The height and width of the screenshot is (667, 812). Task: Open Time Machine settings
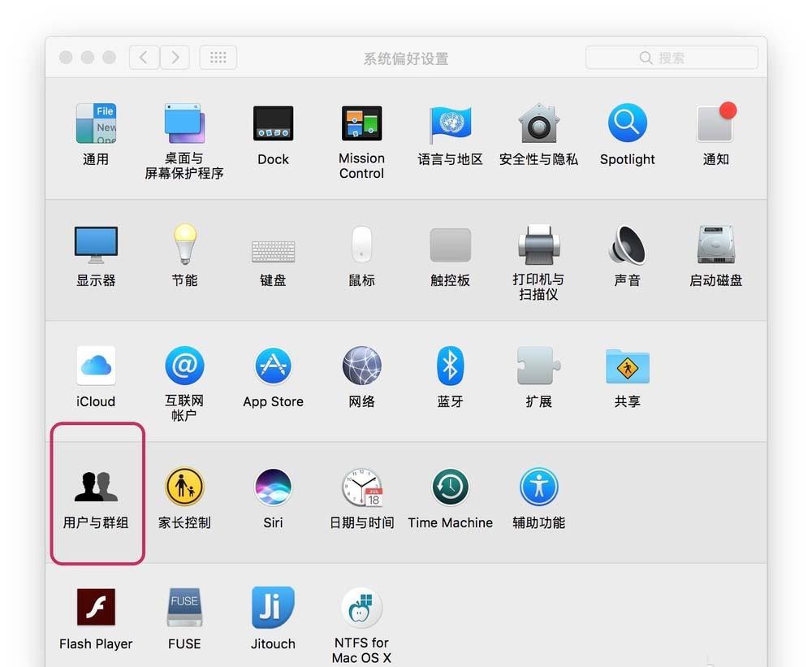tap(450, 487)
